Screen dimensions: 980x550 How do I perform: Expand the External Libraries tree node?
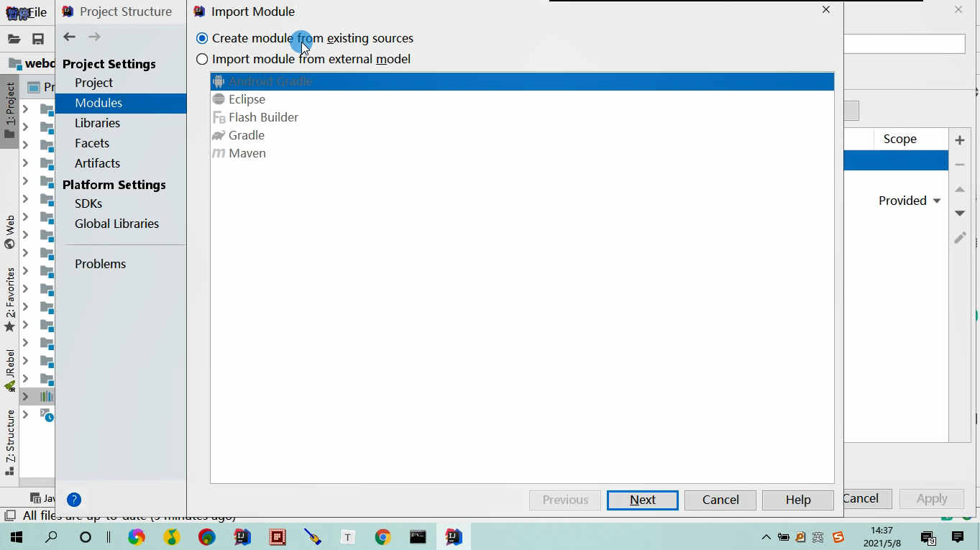click(25, 396)
